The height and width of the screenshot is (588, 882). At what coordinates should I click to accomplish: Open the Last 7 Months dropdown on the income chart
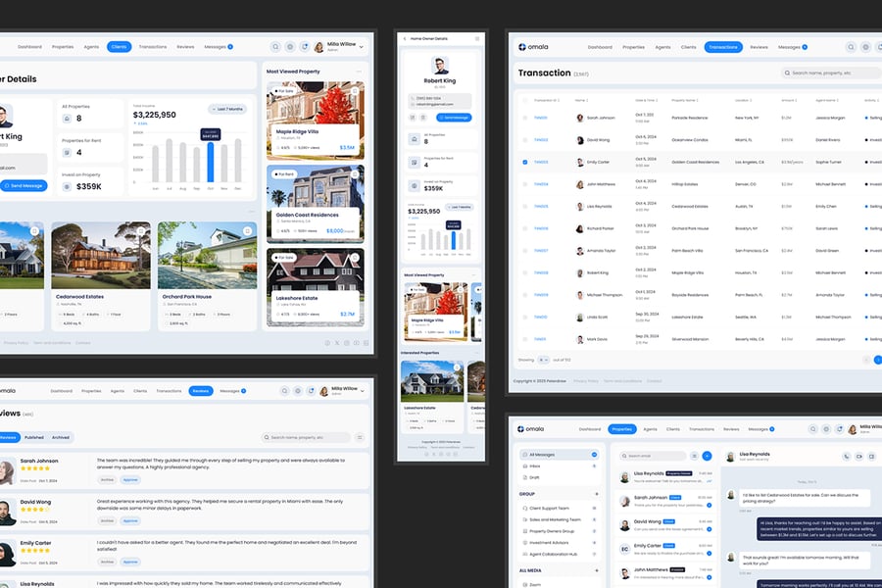point(227,109)
